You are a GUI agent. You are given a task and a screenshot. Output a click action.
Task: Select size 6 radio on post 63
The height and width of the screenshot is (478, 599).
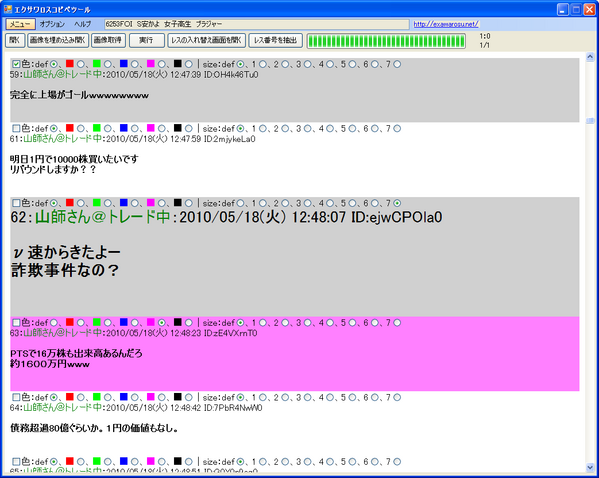pos(375,322)
